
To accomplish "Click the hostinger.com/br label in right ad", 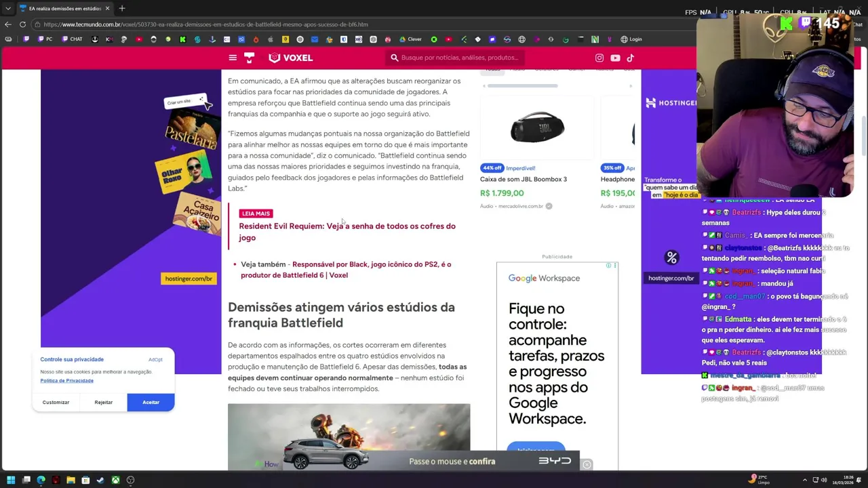I will click(671, 279).
